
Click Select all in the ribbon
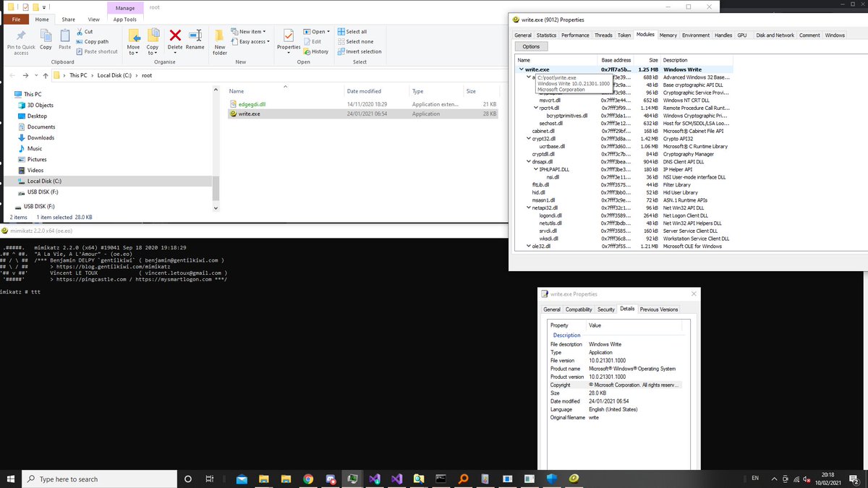352,32
